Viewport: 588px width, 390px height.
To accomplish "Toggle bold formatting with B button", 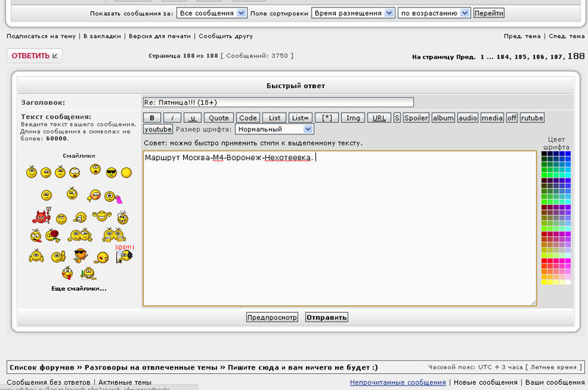I will (x=151, y=118).
